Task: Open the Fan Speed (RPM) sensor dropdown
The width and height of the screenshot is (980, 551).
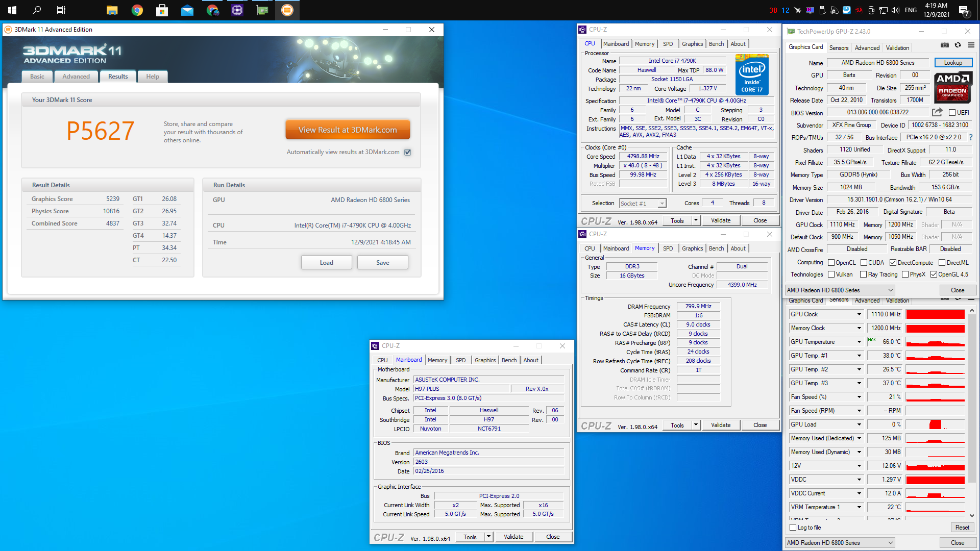Action: [x=859, y=411]
